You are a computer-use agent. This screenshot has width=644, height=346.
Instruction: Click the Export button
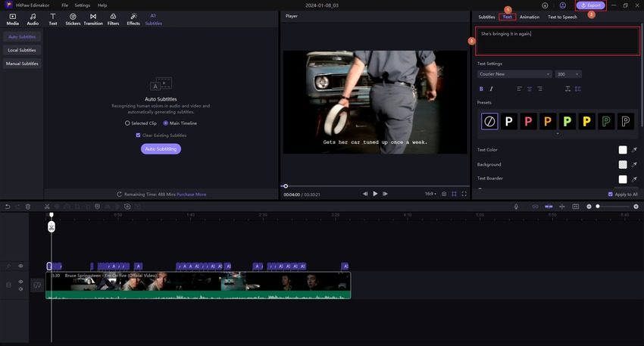click(591, 5)
